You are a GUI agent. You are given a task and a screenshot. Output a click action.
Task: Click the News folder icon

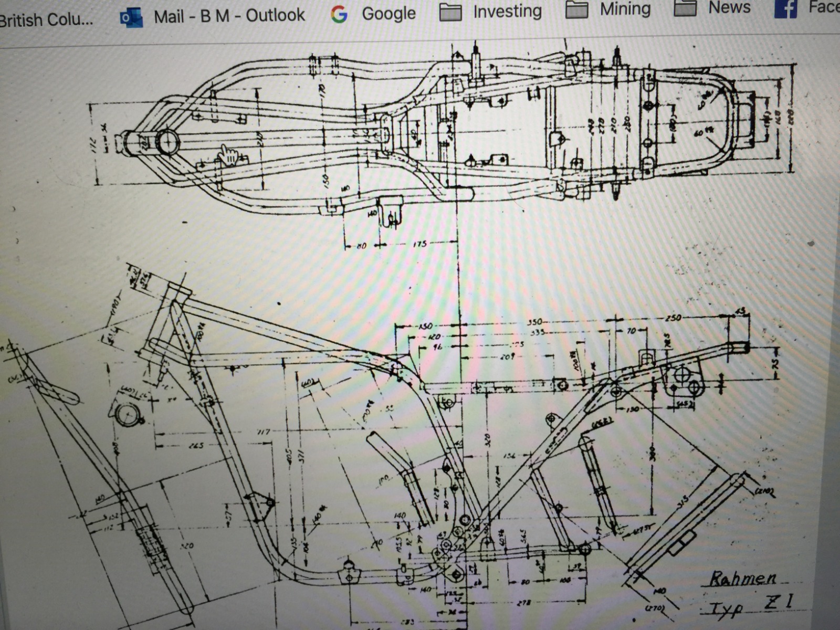point(685,7)
